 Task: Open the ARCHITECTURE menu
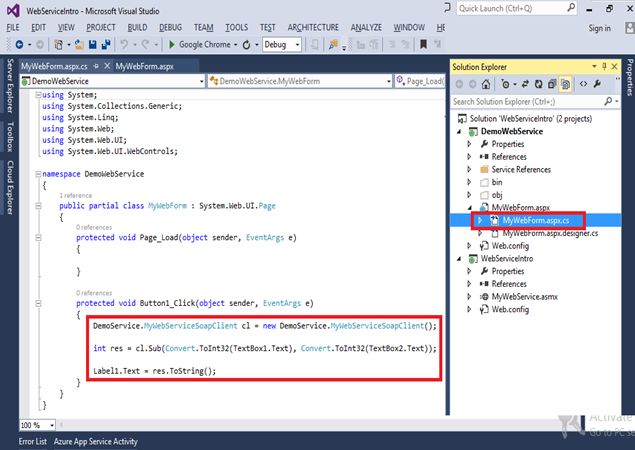pyautogui.click(x=313, y=28)
